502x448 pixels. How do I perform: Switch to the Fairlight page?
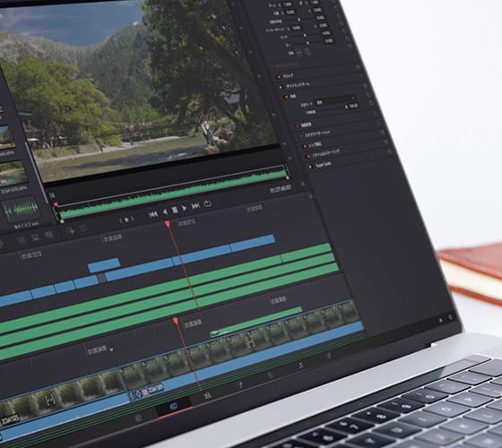[271, 375]
